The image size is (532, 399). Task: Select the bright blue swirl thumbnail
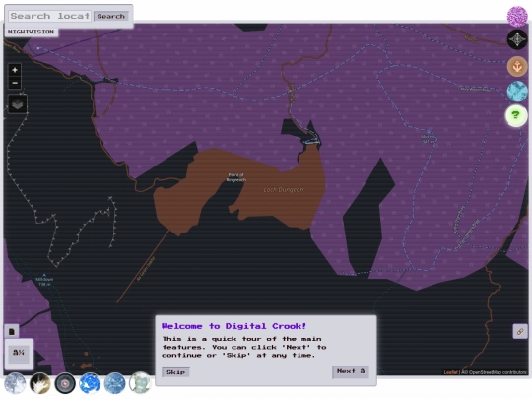click(x=90, y=383)
